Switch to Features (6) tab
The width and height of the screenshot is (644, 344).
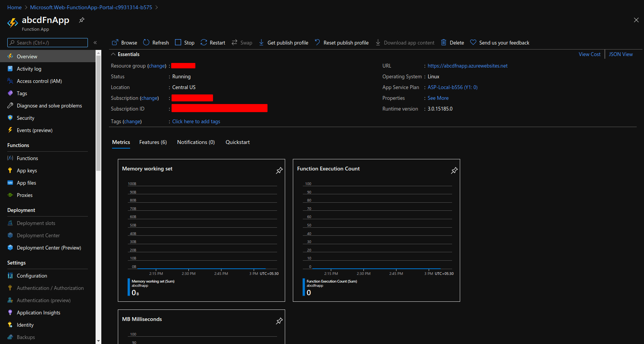click(153, 142)
